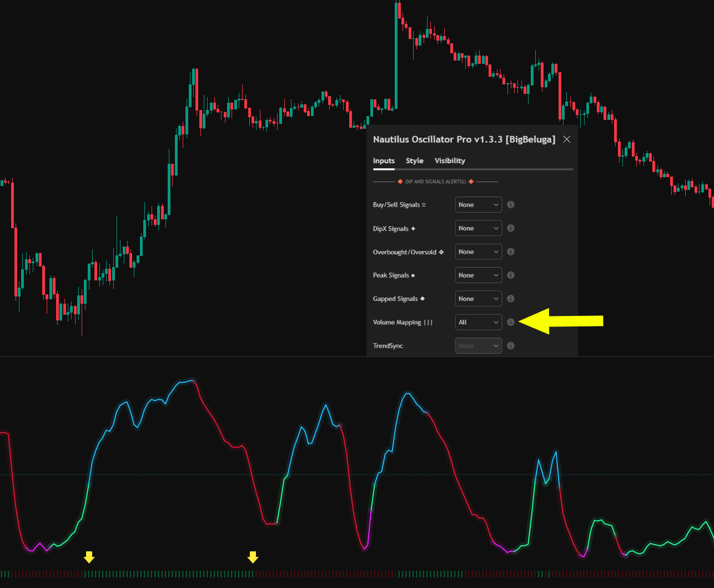714x588 pixels.
Task: Select the DipX Signals label text
Action: coord(394,229)
